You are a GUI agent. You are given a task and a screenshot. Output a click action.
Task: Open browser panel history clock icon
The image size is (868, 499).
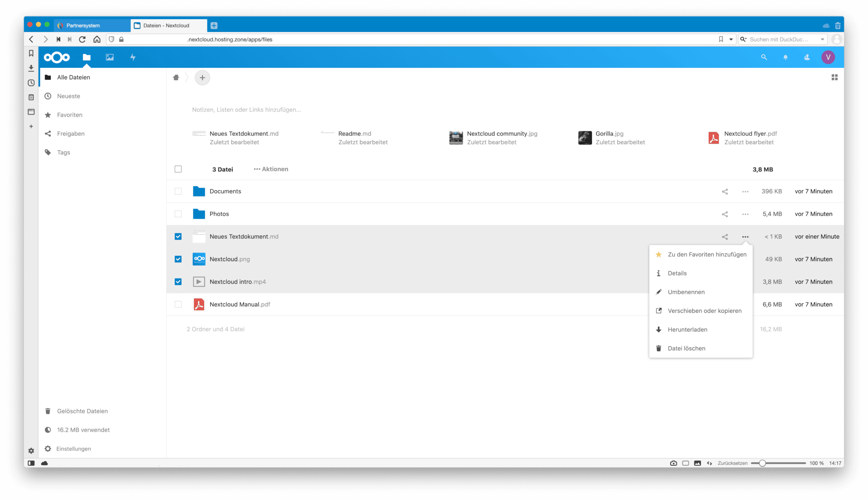[31, 83]
